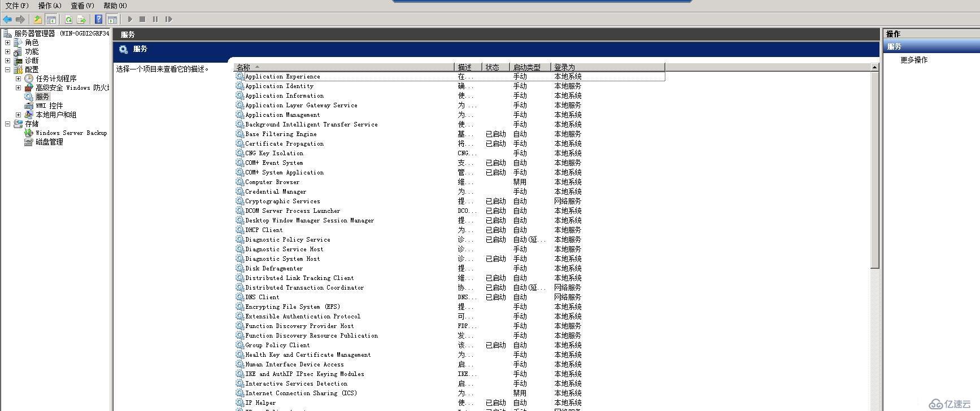The width and height of the screenshot is (980, 411).
Task: Click the 存储 storage tree icon
Action: coord(18,124)
